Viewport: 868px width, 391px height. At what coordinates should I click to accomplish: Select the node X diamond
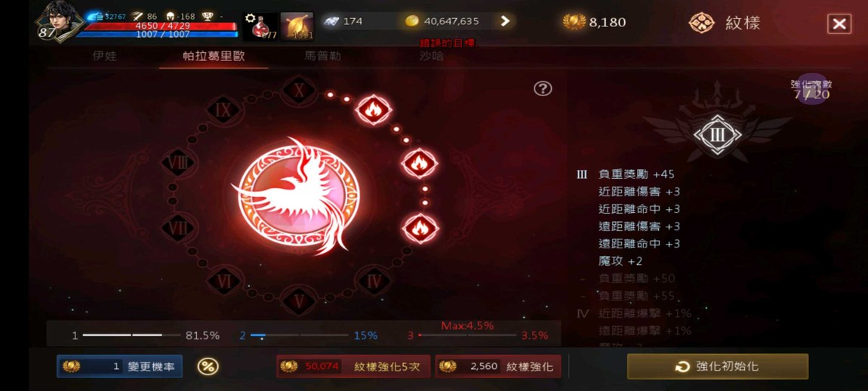tap(299, 91)
